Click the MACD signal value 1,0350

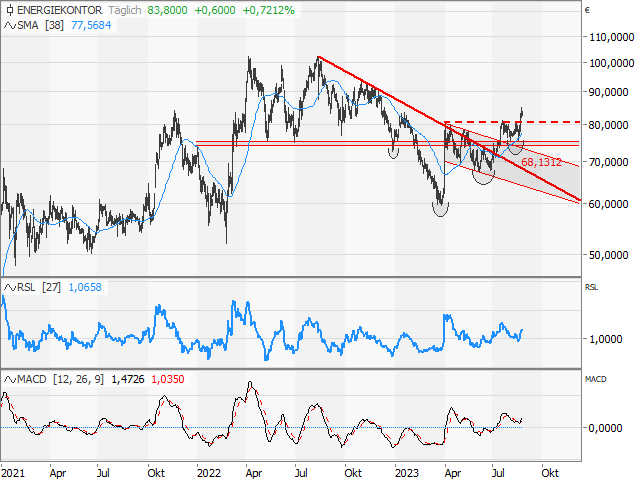168,380
